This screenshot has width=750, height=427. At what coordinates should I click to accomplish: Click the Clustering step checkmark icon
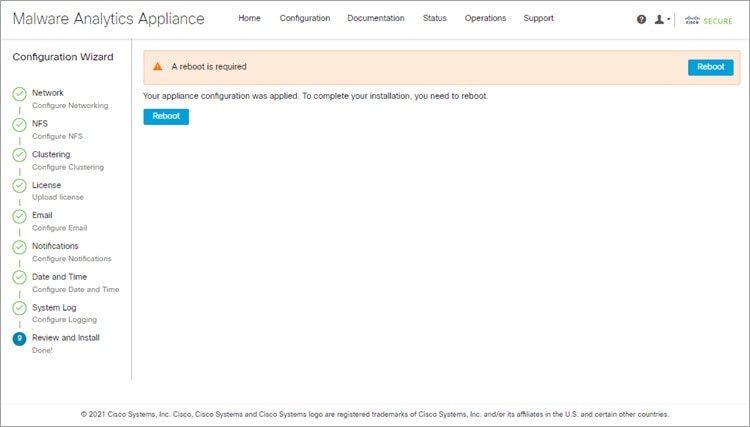[x=19, y=155]
